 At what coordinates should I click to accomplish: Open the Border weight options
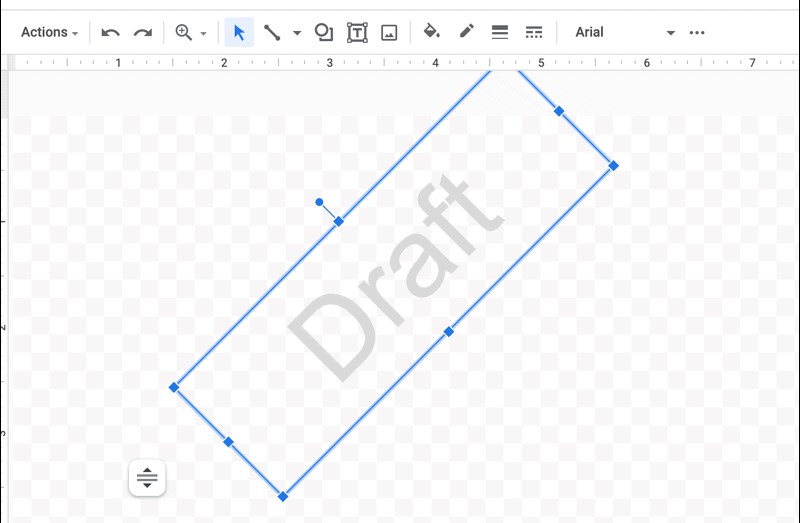(x=500, y=32)
